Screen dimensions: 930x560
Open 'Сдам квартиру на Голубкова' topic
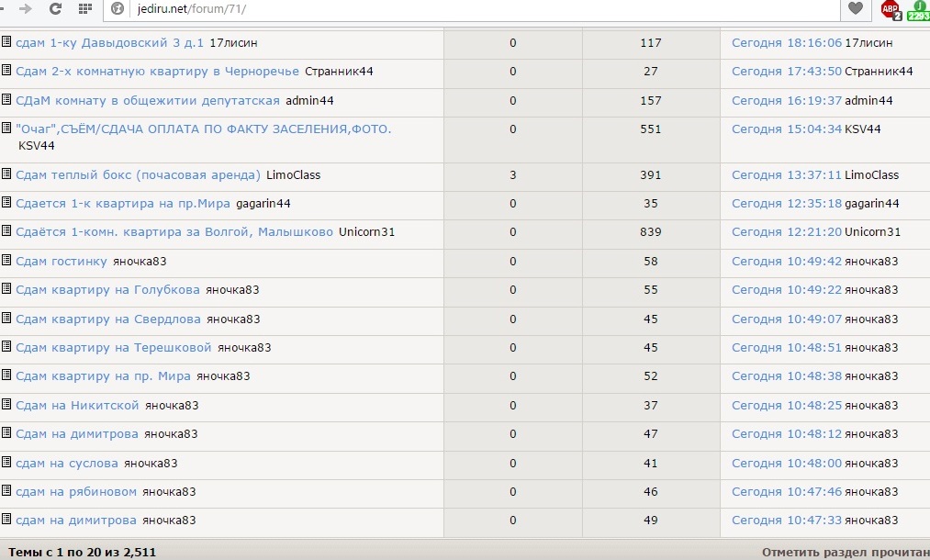tap(107, 290)
